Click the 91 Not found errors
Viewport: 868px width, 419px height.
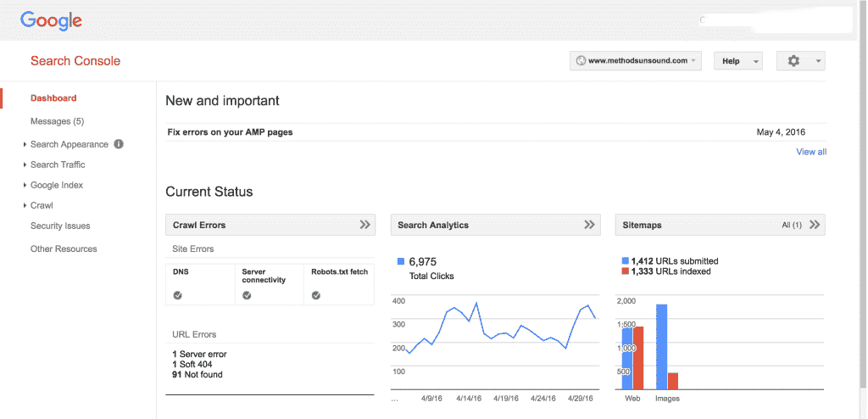[x=197, y=375]
